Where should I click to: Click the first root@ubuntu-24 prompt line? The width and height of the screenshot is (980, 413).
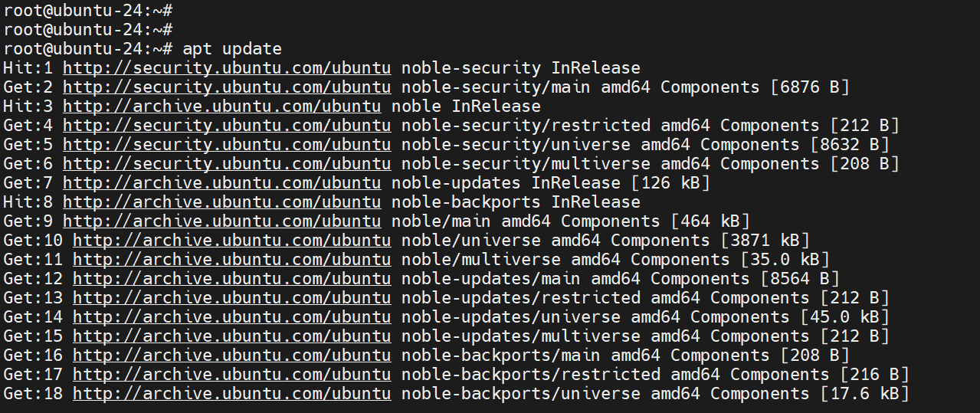[87, 10]
